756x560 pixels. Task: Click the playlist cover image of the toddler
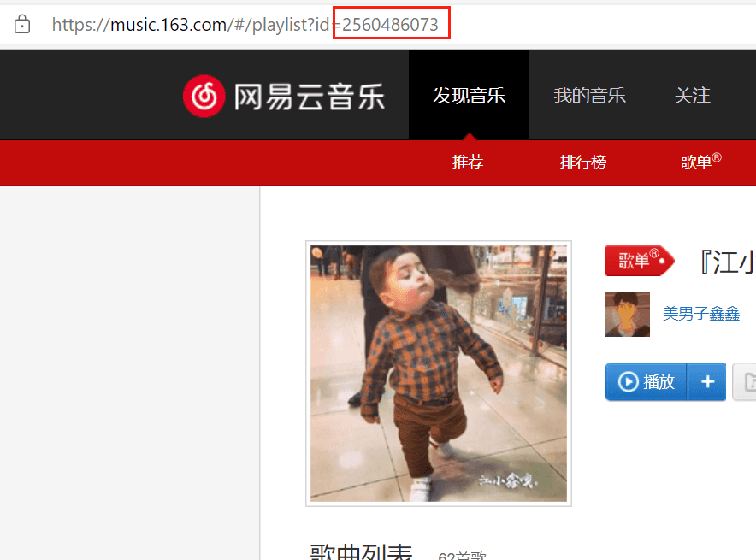438,374
